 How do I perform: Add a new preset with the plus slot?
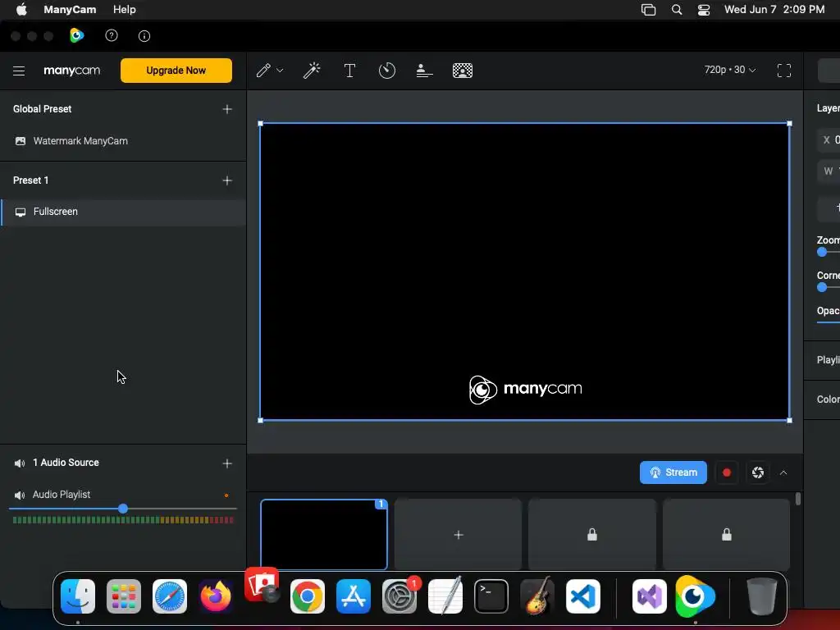(x=458, y=535)
